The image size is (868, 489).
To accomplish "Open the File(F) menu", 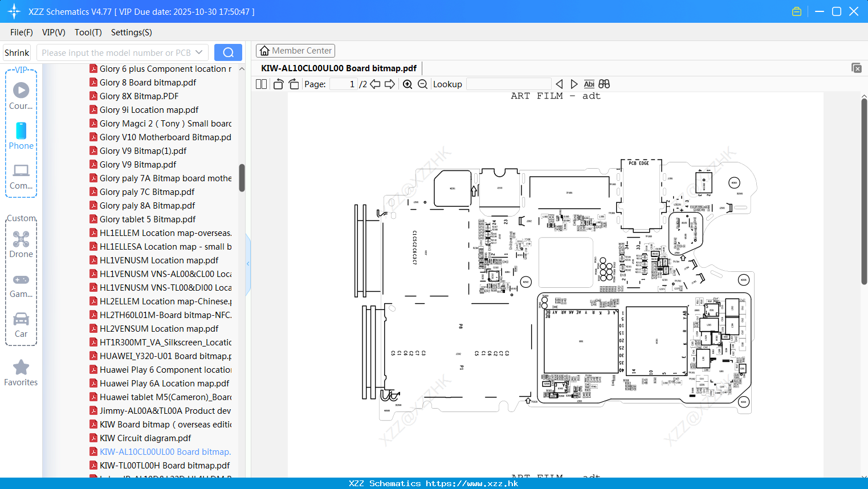I will (22, 32).
